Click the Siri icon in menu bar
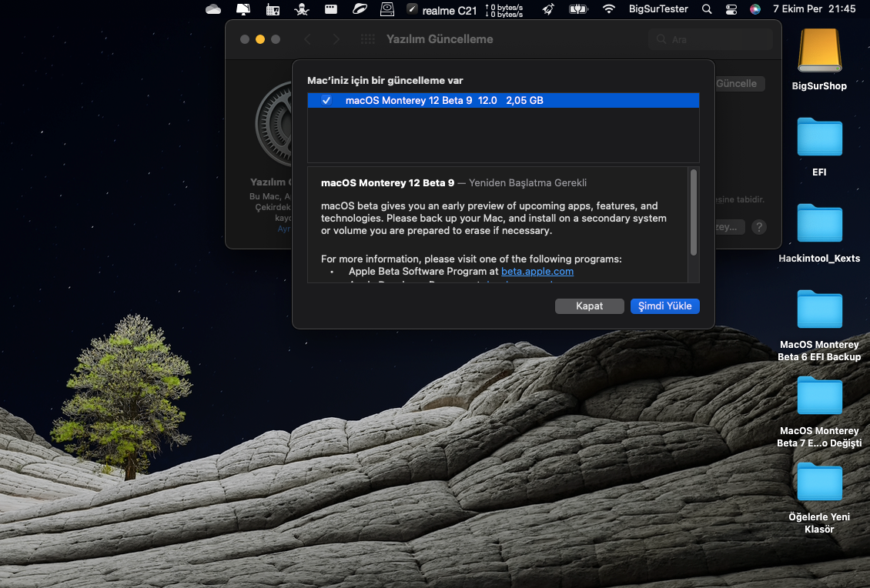This screenshot has width=870, height=588. [x=755, y=9]
